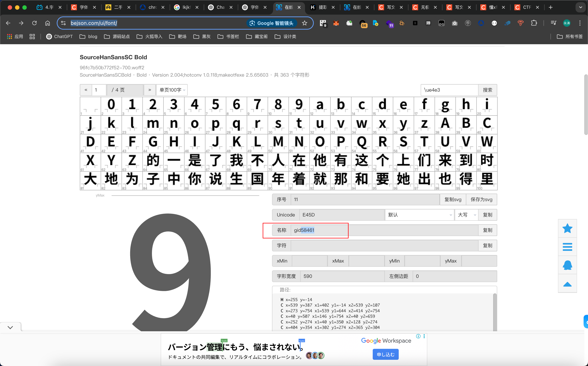
Task: Open the 单页100字 page size dropdown
Action: (x=172, y=90)
